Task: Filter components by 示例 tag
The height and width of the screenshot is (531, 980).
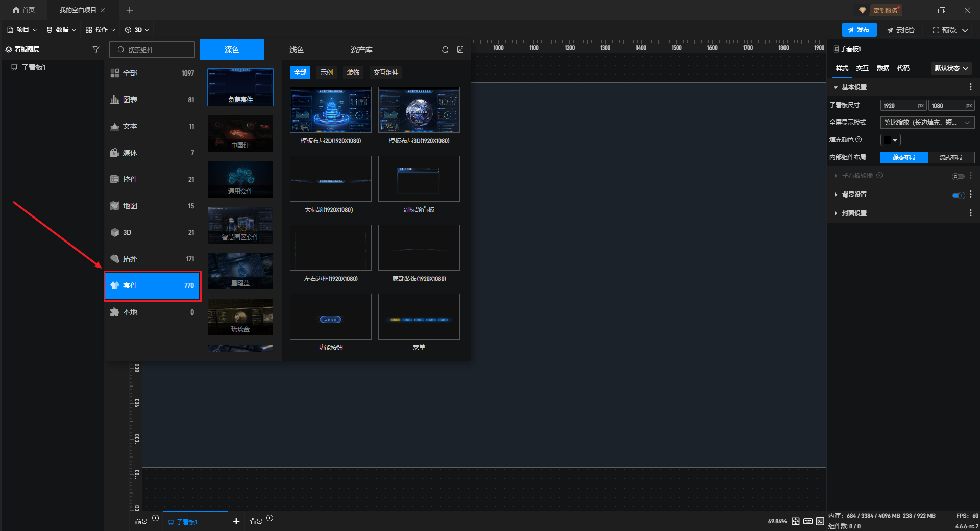Action: (x=327, y=73)
